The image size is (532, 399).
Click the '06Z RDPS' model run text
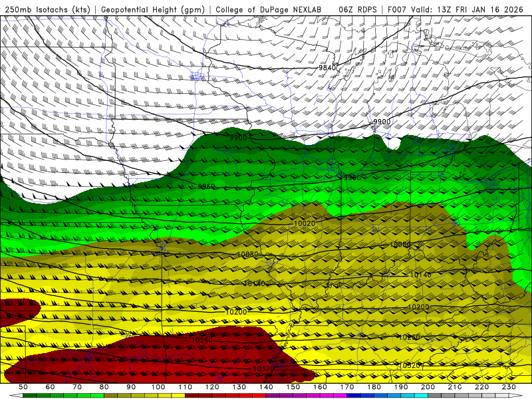click(358, 9)
